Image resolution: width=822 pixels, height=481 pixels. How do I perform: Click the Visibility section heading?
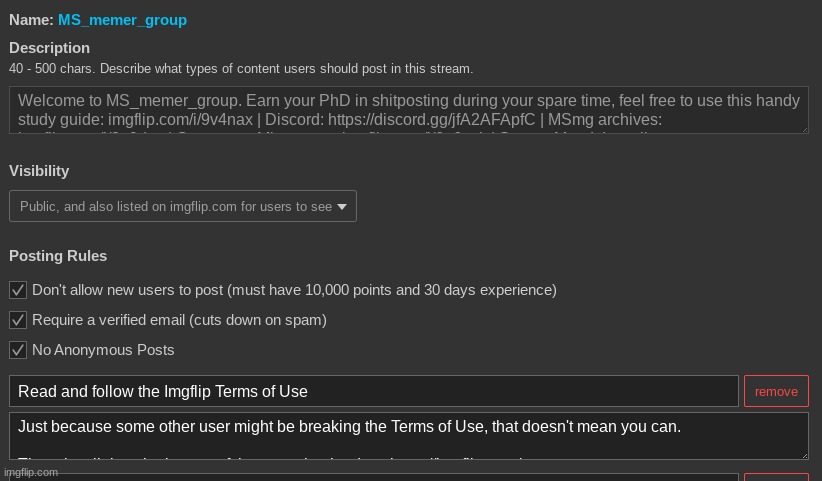(39, 171)
